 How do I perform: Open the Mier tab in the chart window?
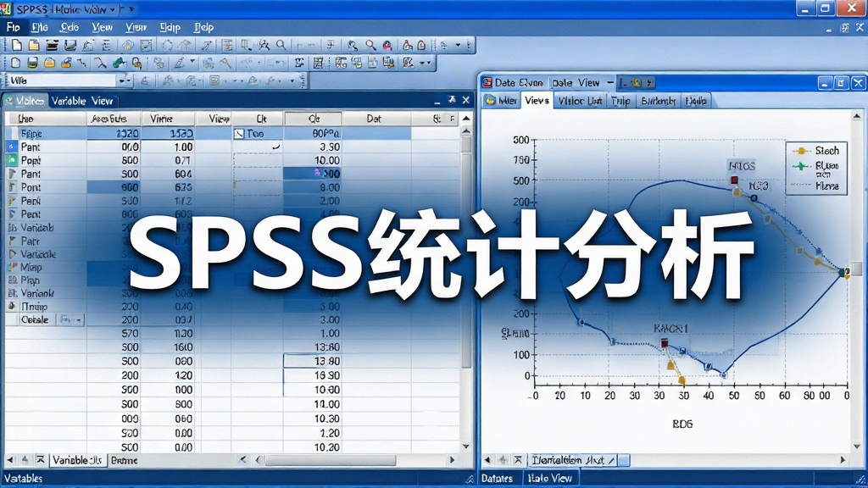click(x=501, y=101)
